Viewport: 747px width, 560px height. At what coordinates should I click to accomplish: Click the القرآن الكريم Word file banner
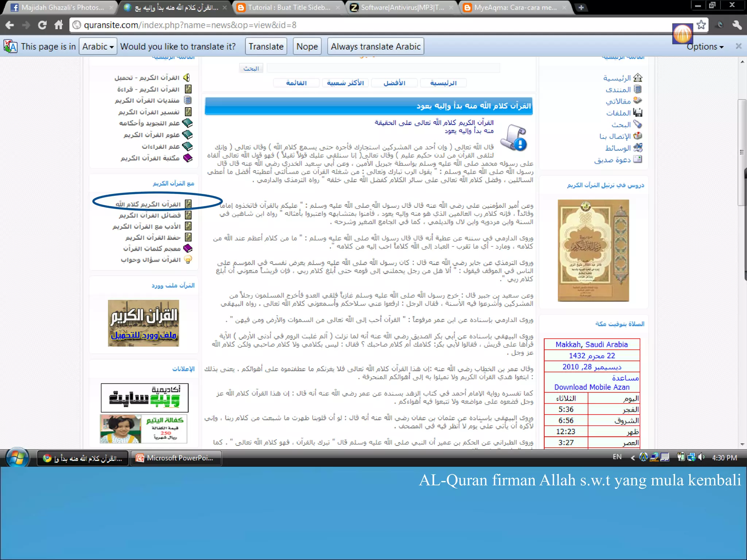pyautogui.click(x=143, y=323)
